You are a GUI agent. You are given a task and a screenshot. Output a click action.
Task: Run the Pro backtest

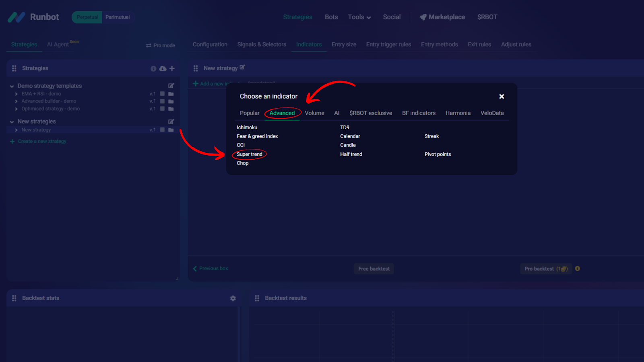[546, 269]
